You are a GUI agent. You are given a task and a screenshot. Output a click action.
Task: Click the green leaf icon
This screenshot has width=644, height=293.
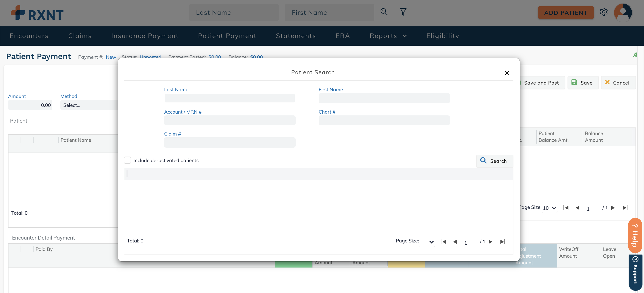[635, 55]
